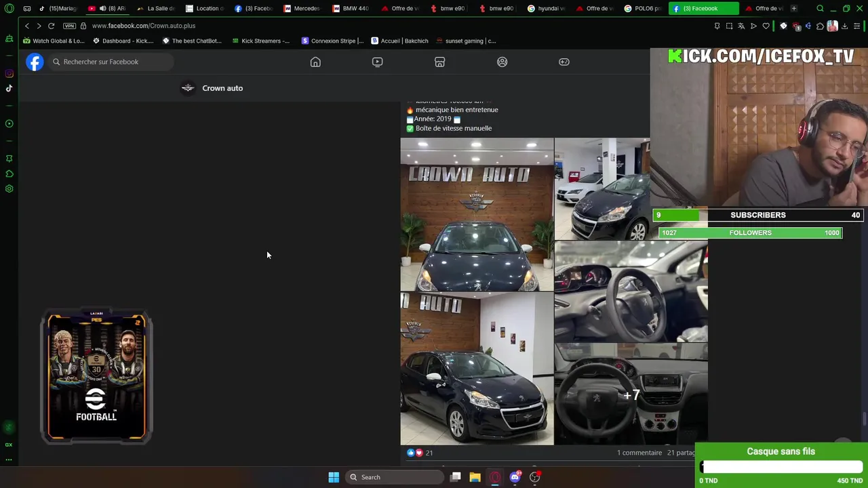Switch to the BMW 440 tab

point(352,9)
